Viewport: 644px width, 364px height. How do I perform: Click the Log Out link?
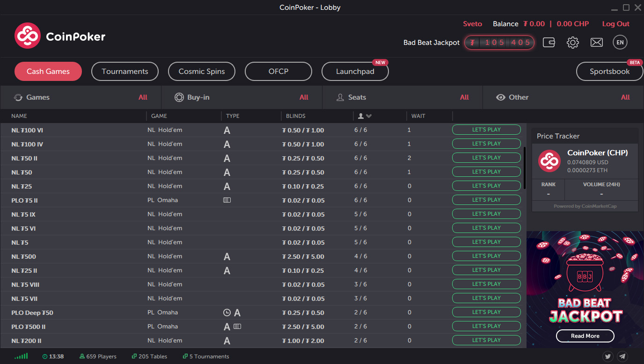[615, 24]
